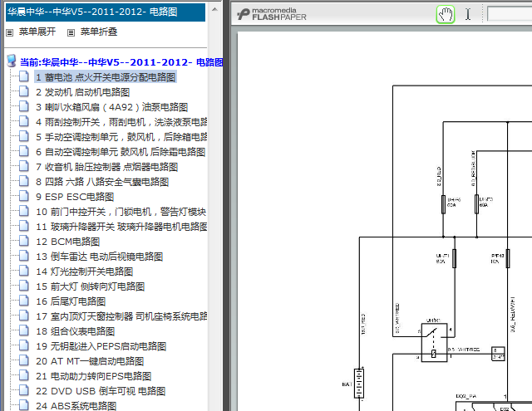Click the 菜单折叠 collapse-all icon
The image size is (532, 411).
pos(71,32)
